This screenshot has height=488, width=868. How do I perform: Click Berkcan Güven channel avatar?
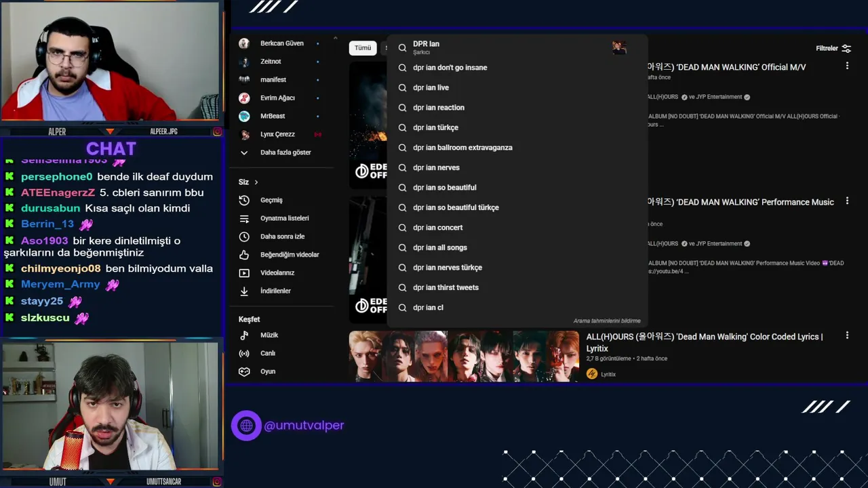pyautogui.click(x=244, y=43)
